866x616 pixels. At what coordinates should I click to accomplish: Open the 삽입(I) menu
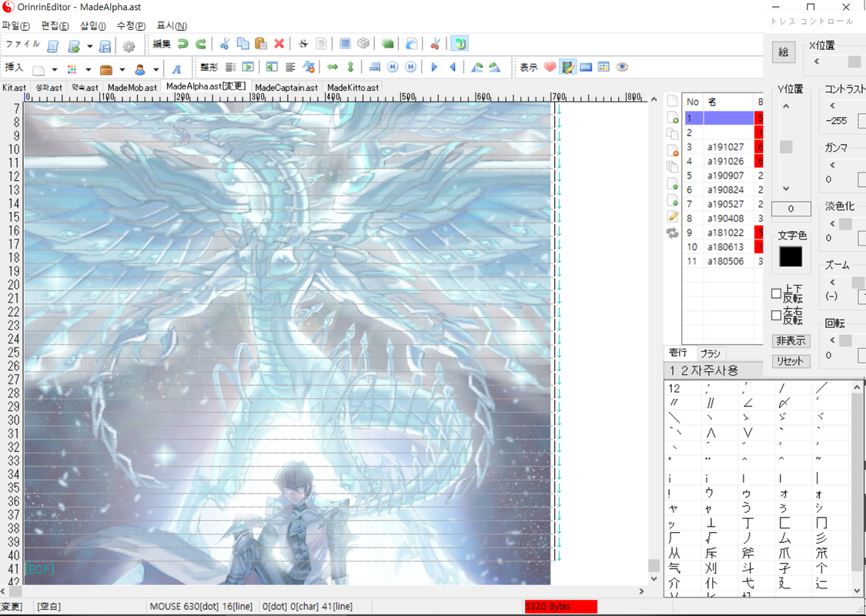pyautogui.click(x=93, y=26)
